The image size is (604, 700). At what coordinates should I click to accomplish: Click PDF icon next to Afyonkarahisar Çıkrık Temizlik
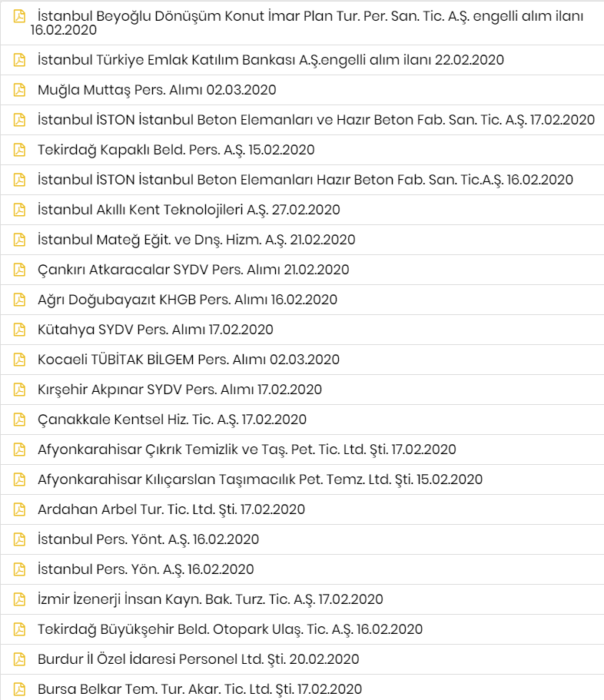(19, 449)
